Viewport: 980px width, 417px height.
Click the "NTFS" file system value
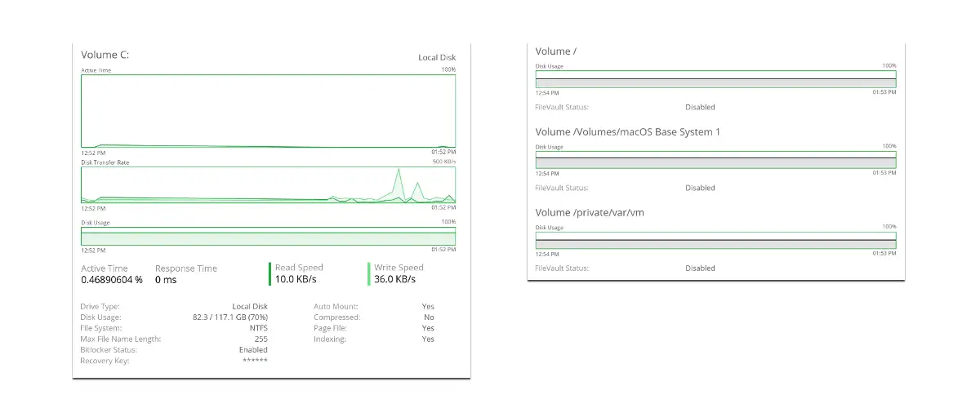(x=258, y=328)
